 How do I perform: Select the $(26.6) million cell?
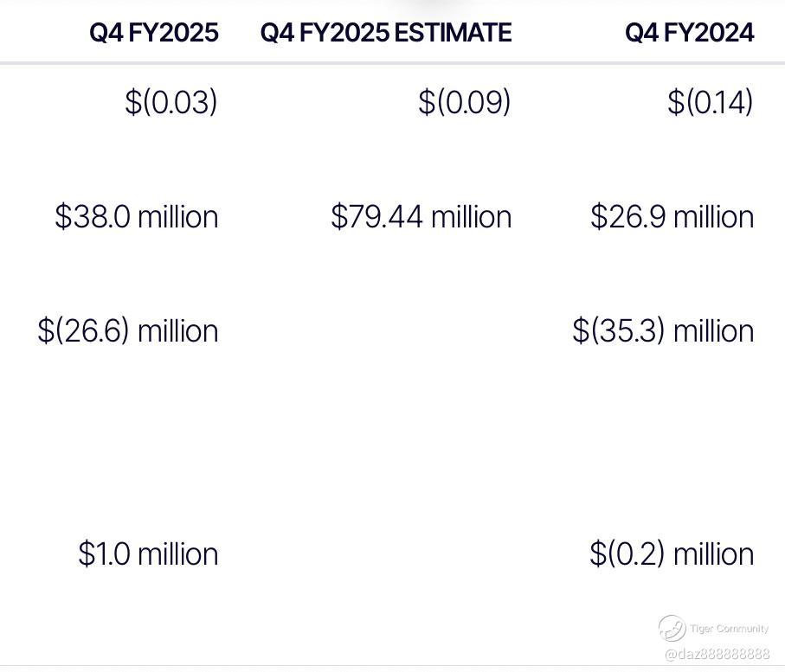click(128, 330)
